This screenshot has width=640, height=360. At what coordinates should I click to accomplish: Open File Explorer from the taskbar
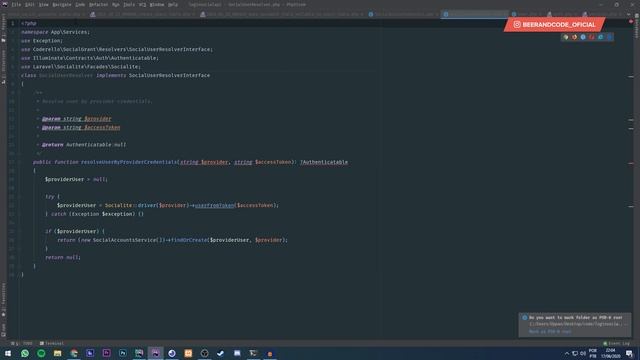[58, 353]
